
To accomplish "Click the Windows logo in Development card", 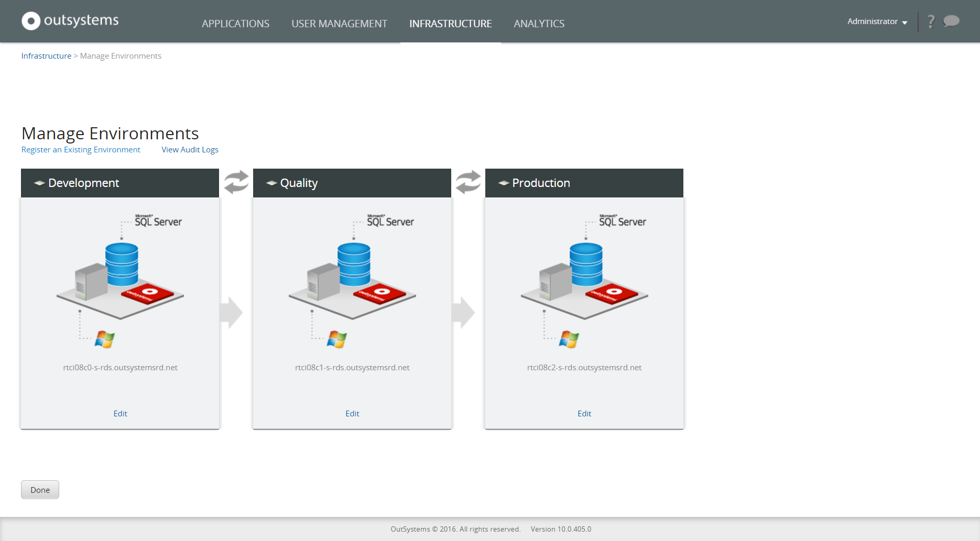I will [105, 339].
